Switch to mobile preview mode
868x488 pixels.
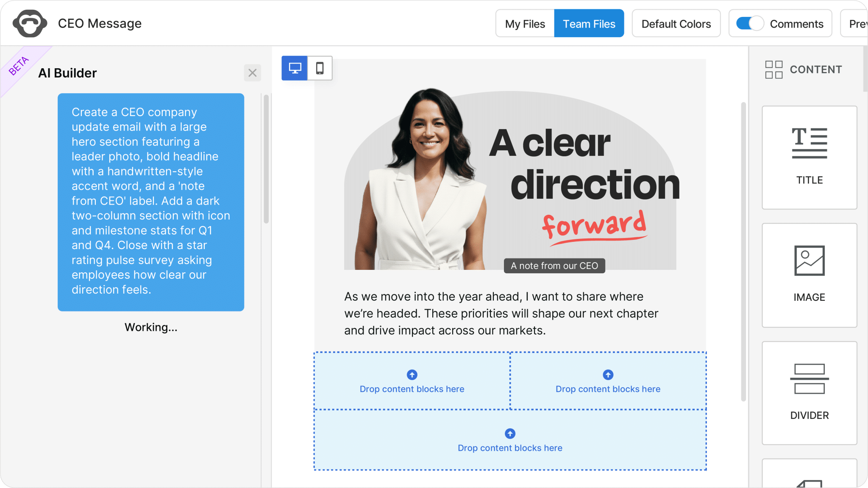(x=320, y=68)
